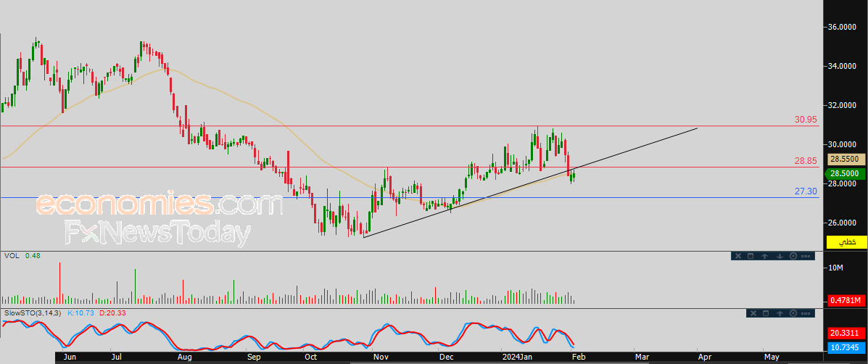This screenshot has height=364, width=868.
Task: Click the 0.48 volume value label
Action: [x=33, y=255]
